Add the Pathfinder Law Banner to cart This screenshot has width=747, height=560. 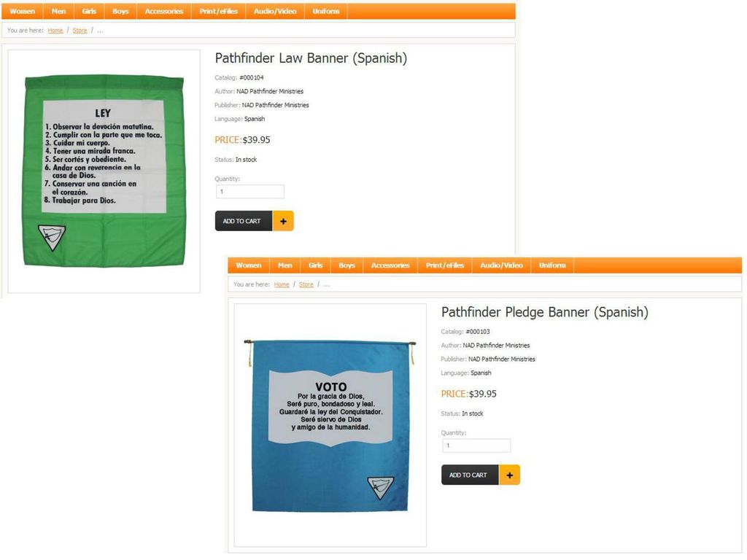coord(244,221)
